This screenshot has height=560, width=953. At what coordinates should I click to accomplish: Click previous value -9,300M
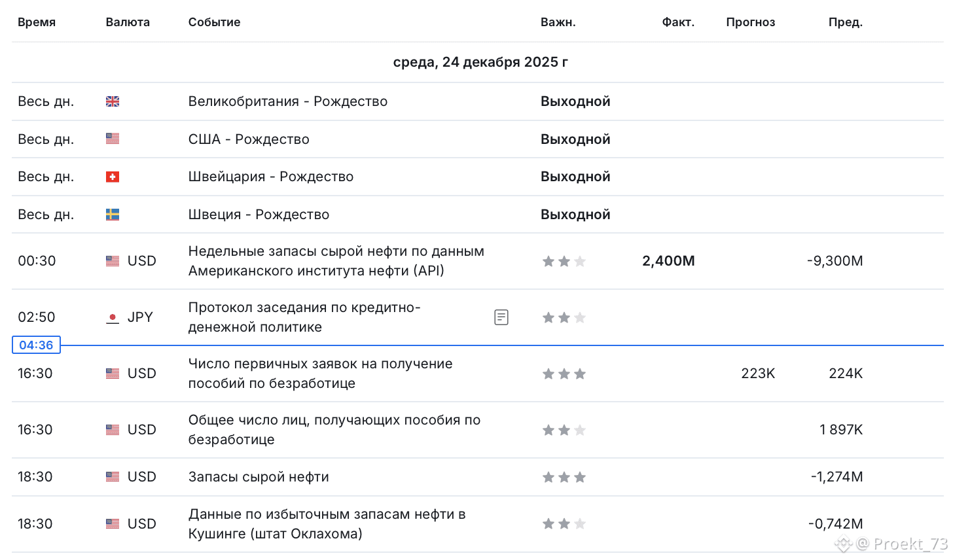(835, 261)
